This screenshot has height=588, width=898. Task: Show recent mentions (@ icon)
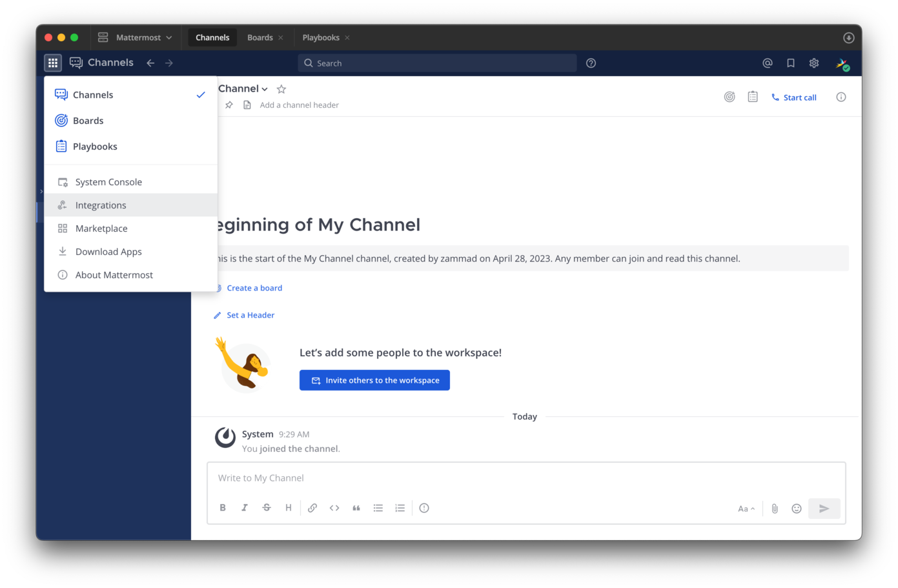[768, 63]
